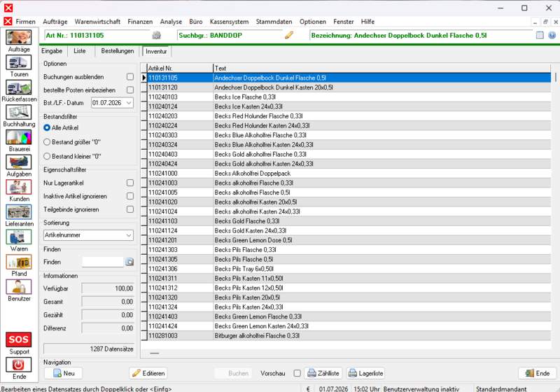The height and width of the screenshot is (392, 560).
Task: Click the Buchen button
Action: 233,373
